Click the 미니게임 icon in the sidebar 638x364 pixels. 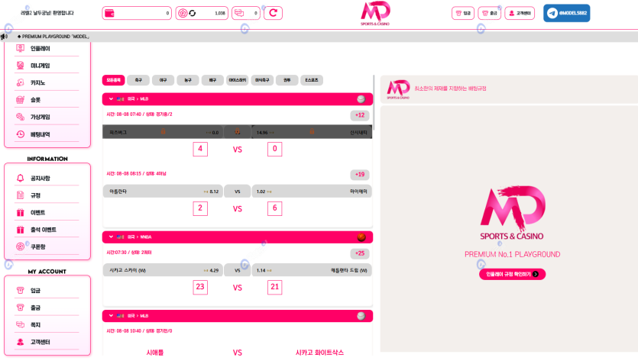click(x=21, y=66)
